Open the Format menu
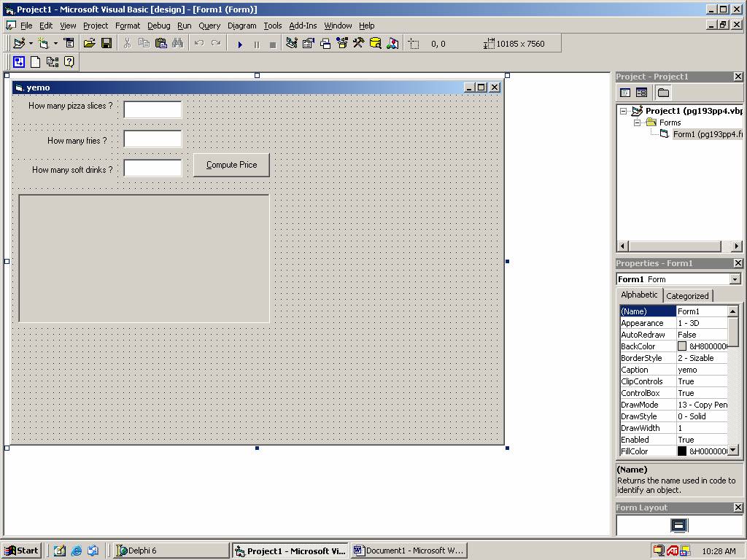The image size is (747, 560). point(128,26)
